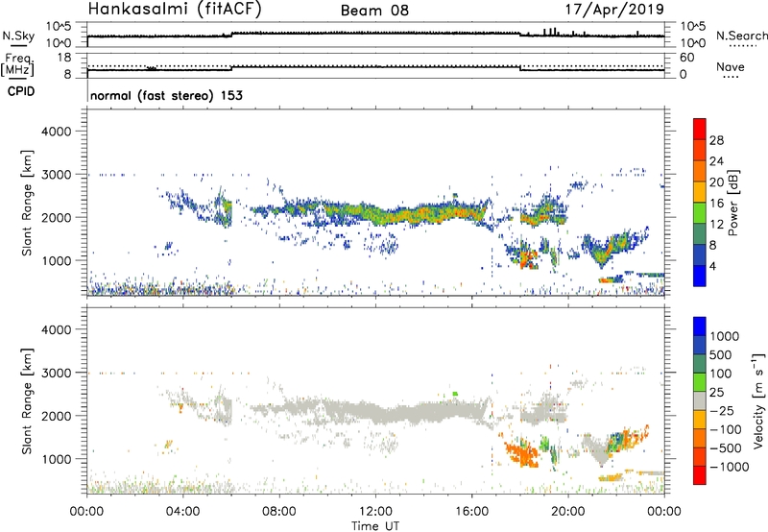Click the '20:00' time tick label
The width and height of the screenshot is (768, 532).
click(567, 512)
